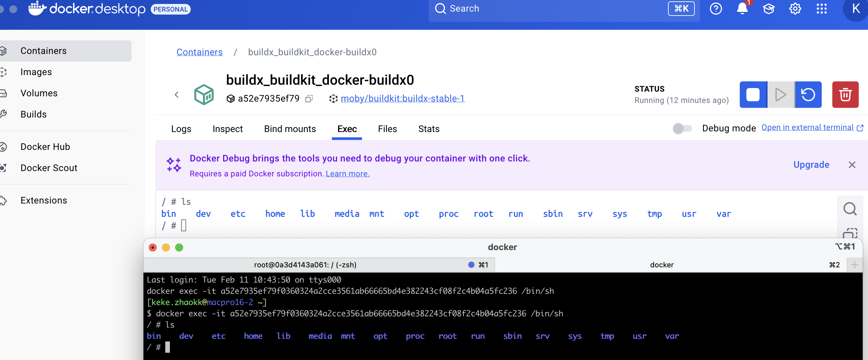The height and width of the screenshot is (360, 868).
Task: Go back using the left chevron
Action: (x=177, y=95)
